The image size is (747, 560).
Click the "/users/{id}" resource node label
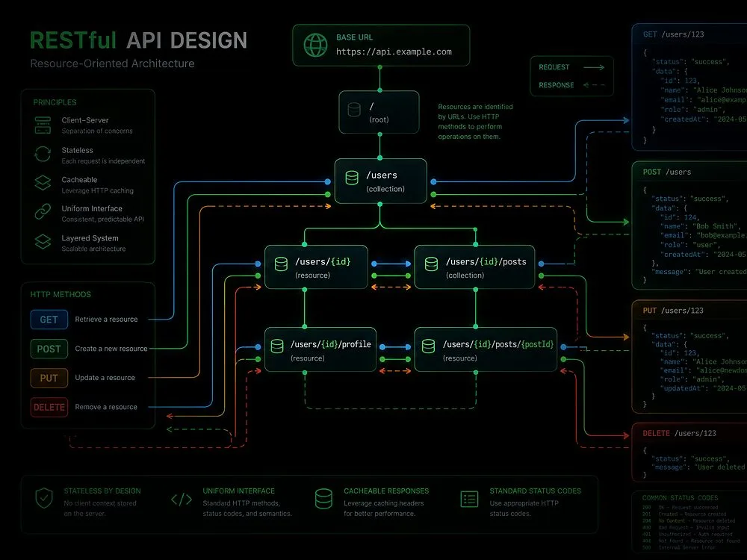click(323, 261)
